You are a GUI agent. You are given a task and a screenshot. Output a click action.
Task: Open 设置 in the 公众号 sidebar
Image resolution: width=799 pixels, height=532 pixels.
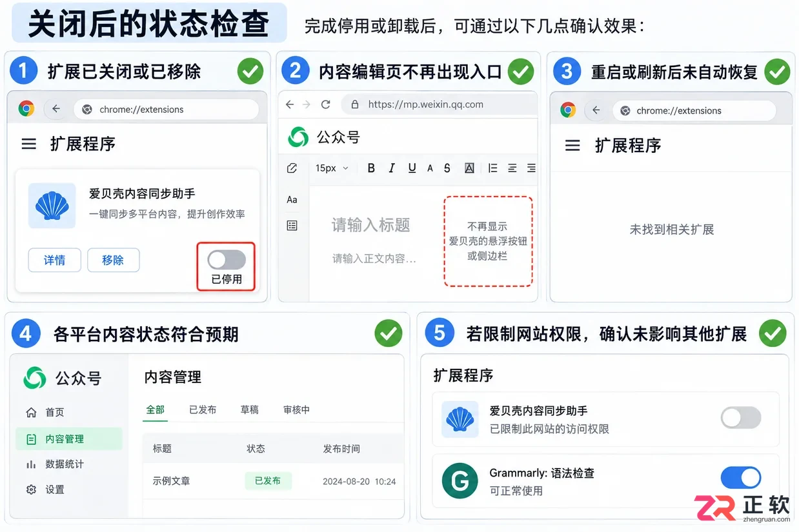click(45, 489)
